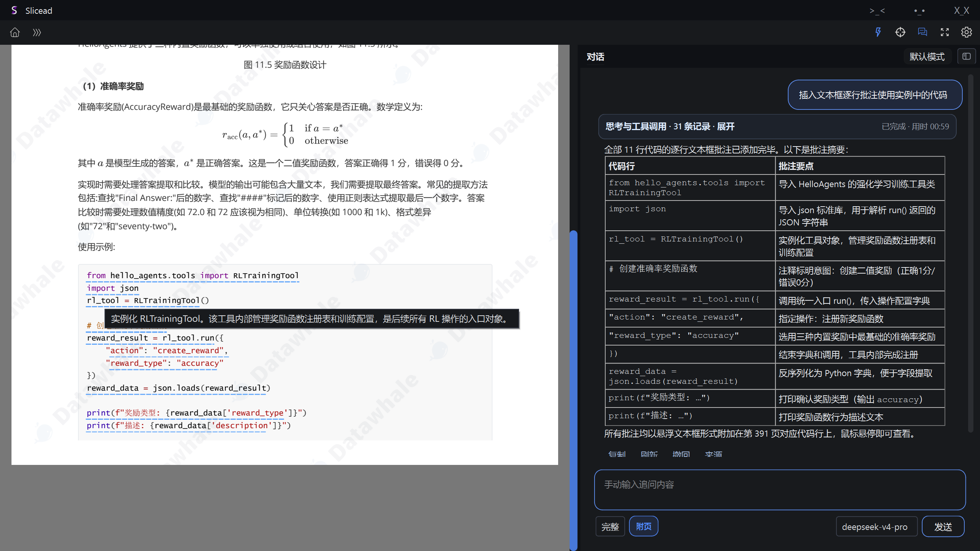The image size is (980, 551).
Task: Click status text 已完成 · 用时 00:59
Action: click(x=915, y=127)
